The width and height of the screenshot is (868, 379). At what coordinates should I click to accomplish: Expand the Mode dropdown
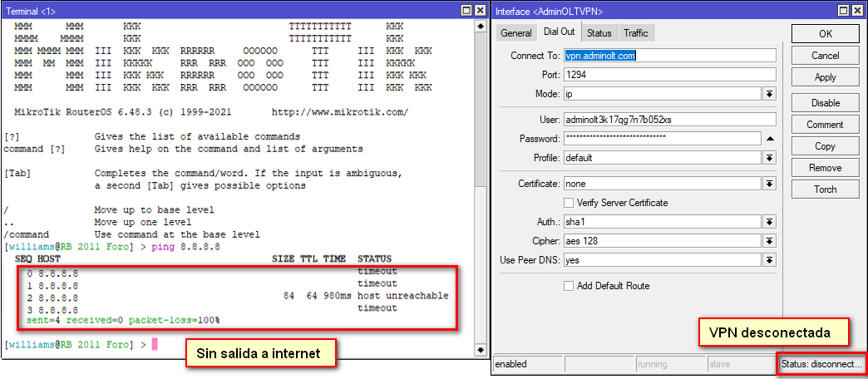[769, 94]
